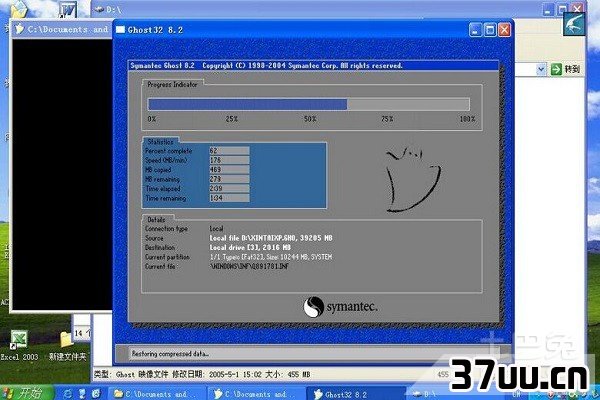Click the Statistics group label
This screenshot has height=400, width=600.
pyautogui.click(x=160, y=142)
